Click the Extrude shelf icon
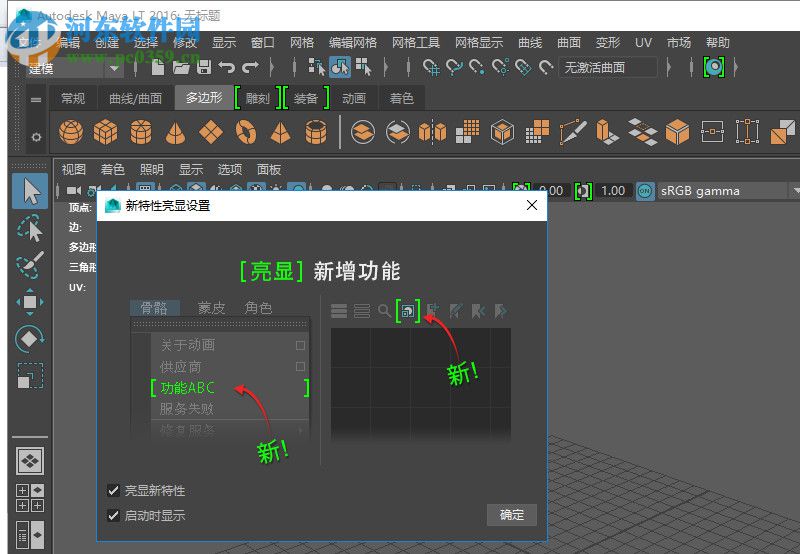 click(607, 132)
